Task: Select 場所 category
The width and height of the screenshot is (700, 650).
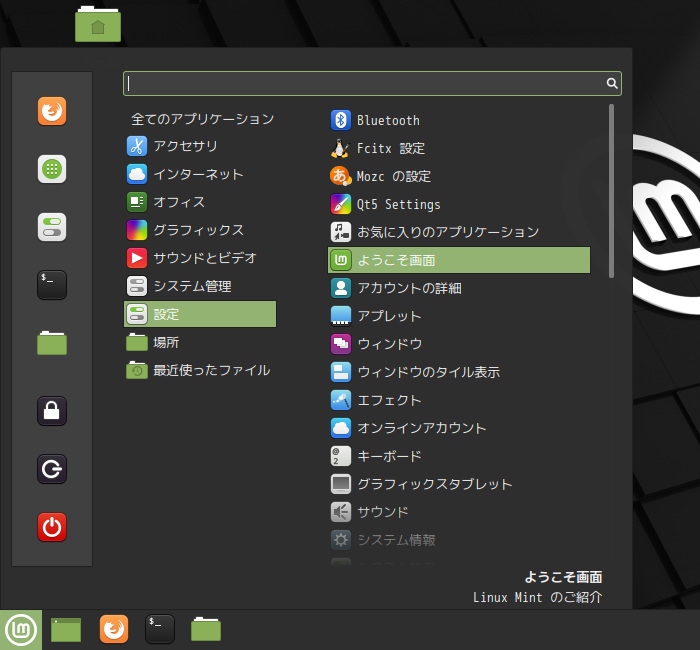Action: pos(200,342)
